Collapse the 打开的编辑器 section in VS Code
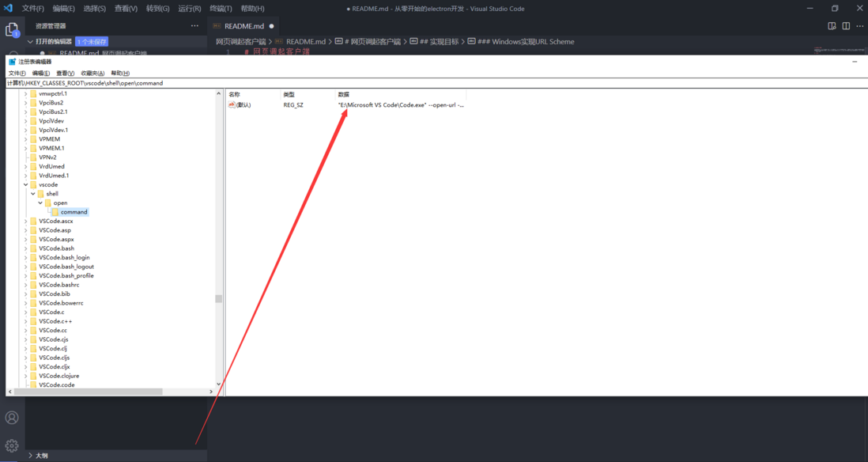Viewport: 868px width, 462px height. click(x=31, y=42)
